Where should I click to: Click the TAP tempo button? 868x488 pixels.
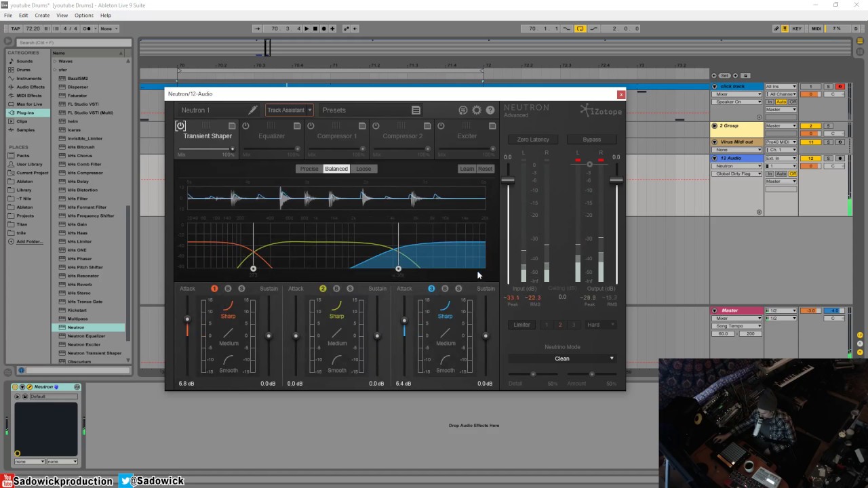click(x=14, y=28)
